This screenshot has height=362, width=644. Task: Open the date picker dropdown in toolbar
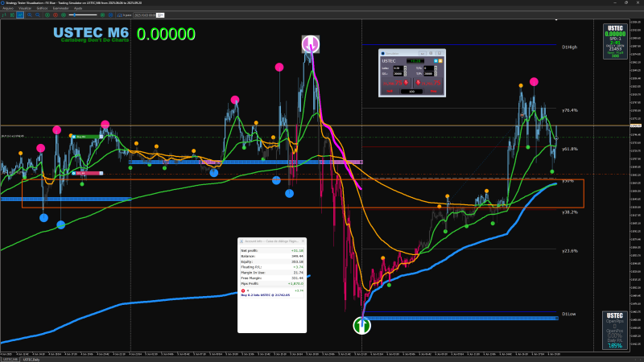point(160,15)
